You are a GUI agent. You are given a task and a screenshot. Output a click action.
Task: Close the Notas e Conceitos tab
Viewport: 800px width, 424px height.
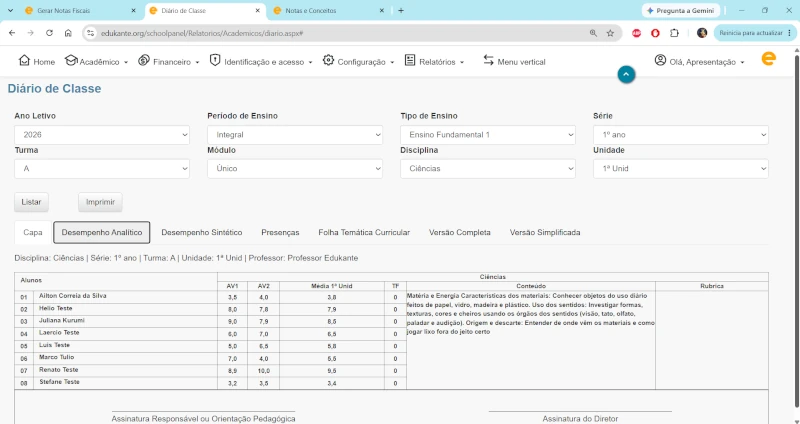coord(382,10)
